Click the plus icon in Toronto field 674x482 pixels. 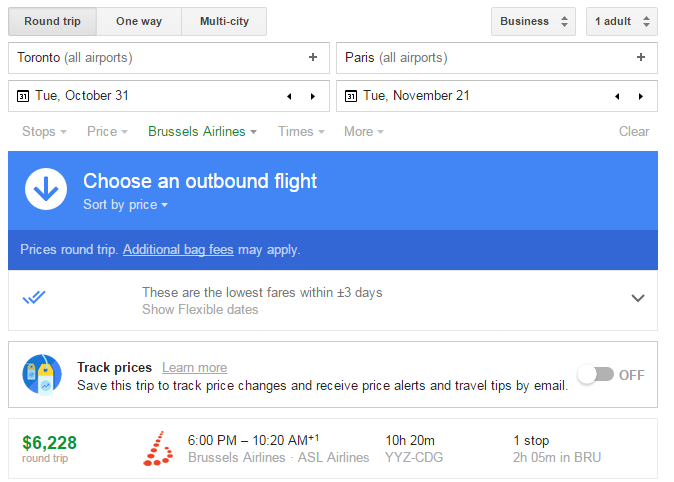(313, 58)
